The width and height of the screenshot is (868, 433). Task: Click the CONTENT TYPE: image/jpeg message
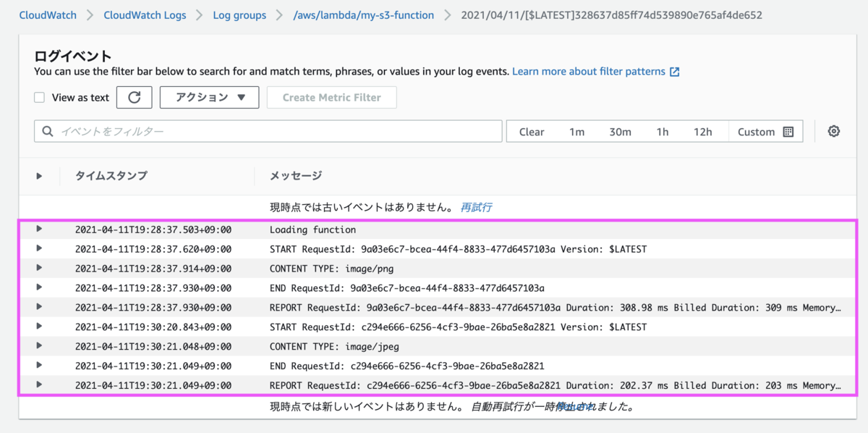pyautogui.click(x=333, y=346)
